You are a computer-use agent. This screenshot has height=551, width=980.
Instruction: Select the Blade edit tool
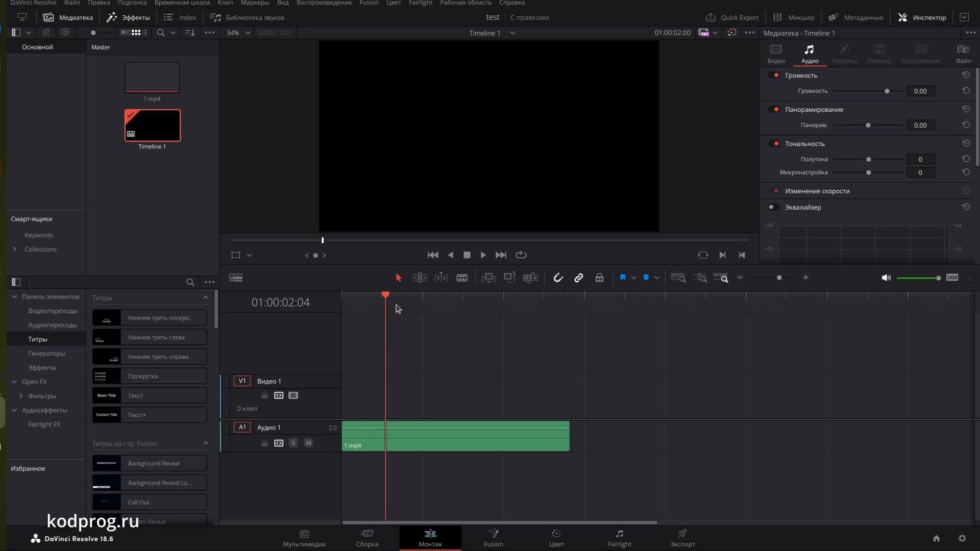pyautogui.click(x=462, y=278)
